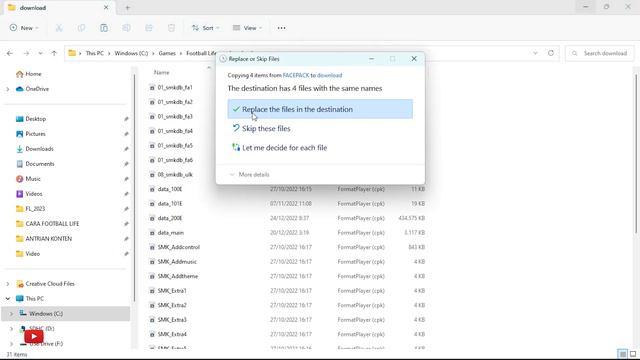Collapse This PC tree chevron

pos(8,299)
